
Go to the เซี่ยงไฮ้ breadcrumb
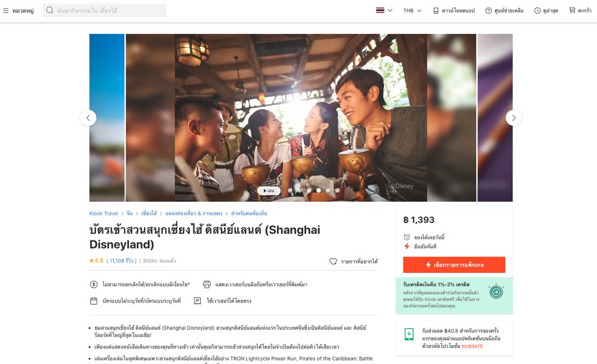[x=149, y=214]
